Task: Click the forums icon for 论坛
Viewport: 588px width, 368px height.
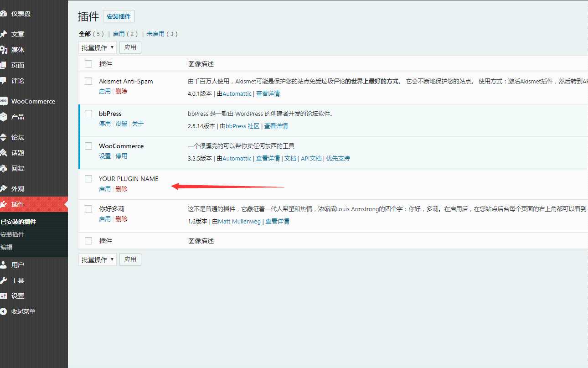Action: click(3, 137)
